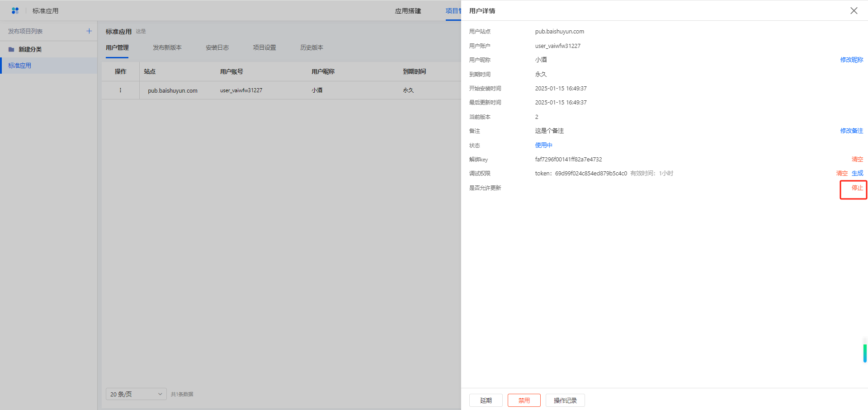Open the 20条/页 page size dropdown

pyautogui.click(x=136, y=394)
